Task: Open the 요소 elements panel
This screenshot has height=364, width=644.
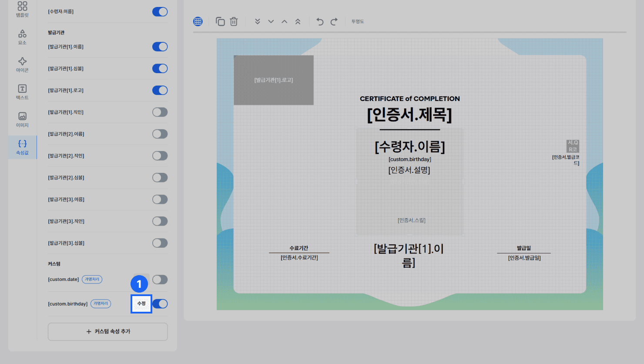Action: (x=22, y=37)
